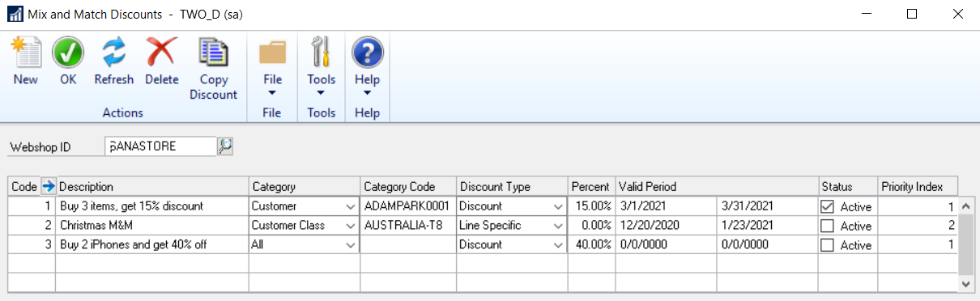Image resolution: width=980 pixels, height=301 pixels.
Task: Click start date 3/1/2021
Action: point(666,206)
